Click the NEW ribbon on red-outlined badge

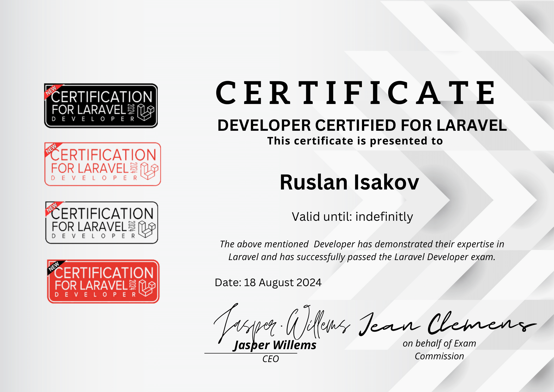[51, 149]
